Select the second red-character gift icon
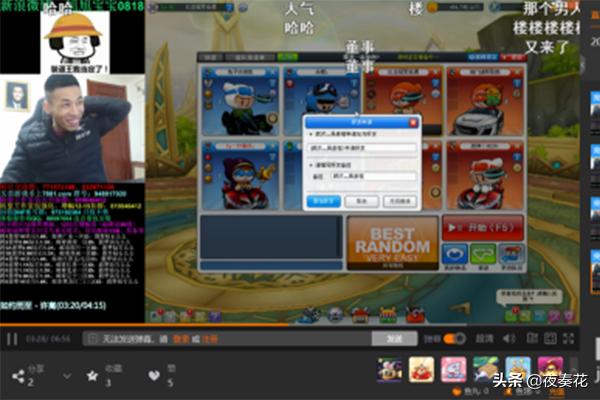This screenshot has height=400, width=600. 421,369
